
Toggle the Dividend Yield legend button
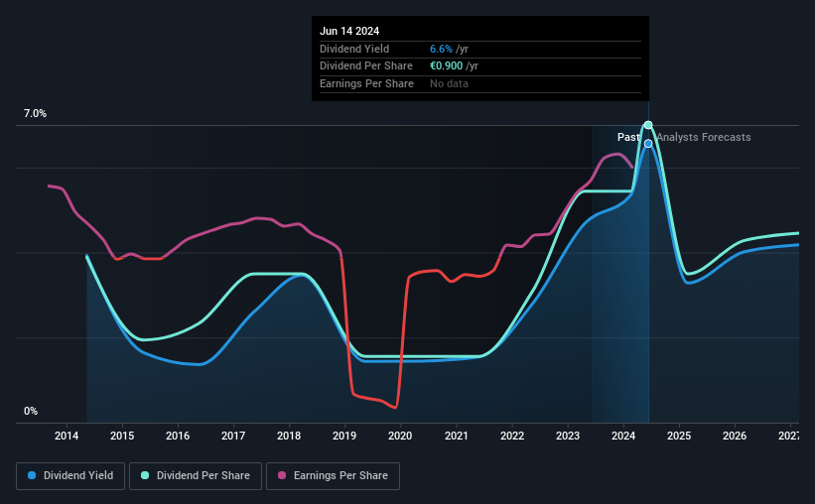[x=70, y=476]
